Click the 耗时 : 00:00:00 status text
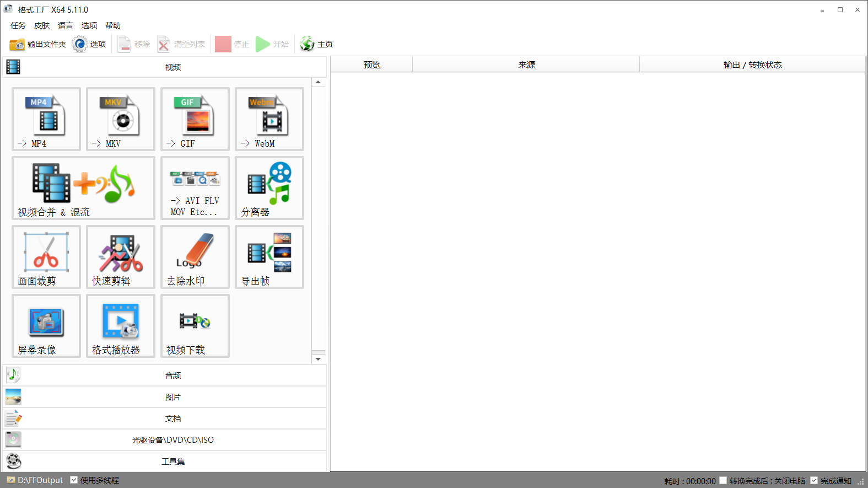The image size is (868, 488). click(690, 481)
